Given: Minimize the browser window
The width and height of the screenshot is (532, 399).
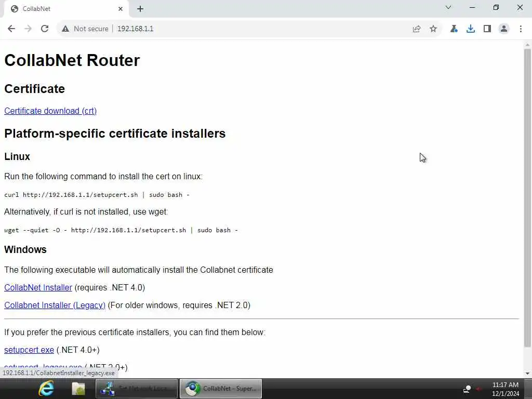Looking at the screenshot, I should (472, 7).
